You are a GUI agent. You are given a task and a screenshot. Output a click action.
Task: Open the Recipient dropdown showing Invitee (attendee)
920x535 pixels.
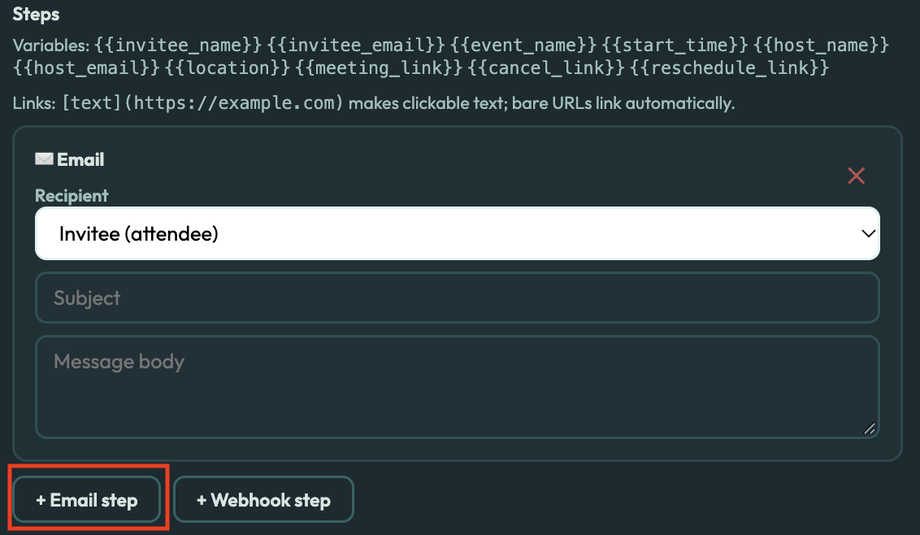457,233
